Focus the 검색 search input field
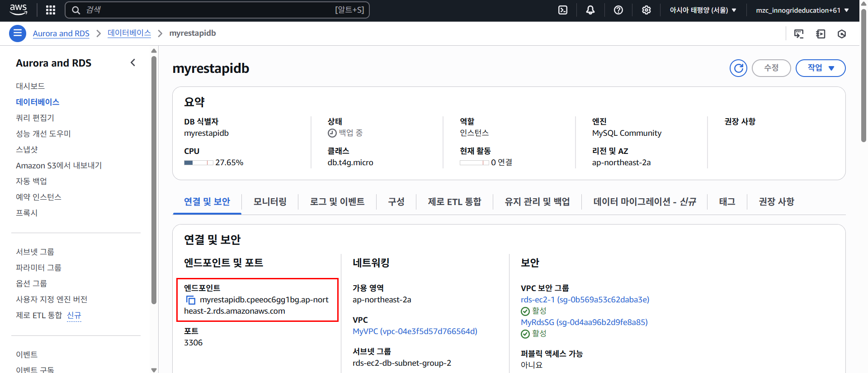The width and height of the screenshot is (868, 373). [x=217, y=10]
